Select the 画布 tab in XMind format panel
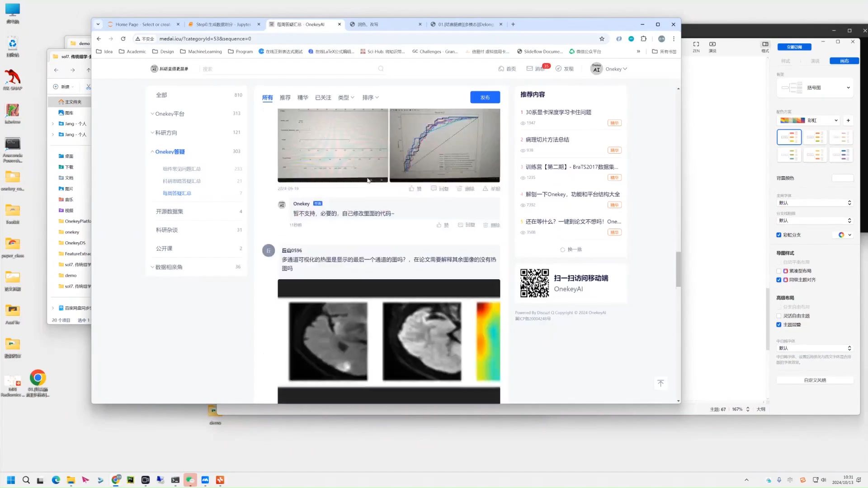Screen dimensions: 868x488 point(844,61)
